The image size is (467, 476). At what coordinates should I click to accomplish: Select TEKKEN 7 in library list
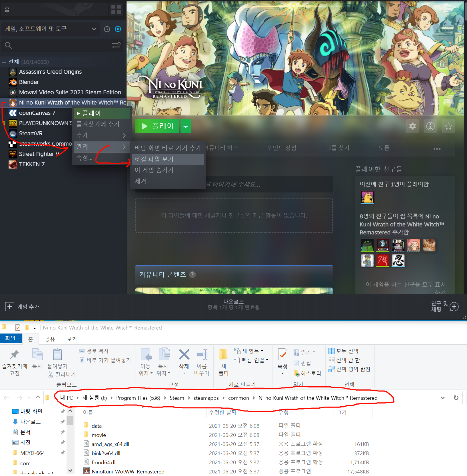32,164
